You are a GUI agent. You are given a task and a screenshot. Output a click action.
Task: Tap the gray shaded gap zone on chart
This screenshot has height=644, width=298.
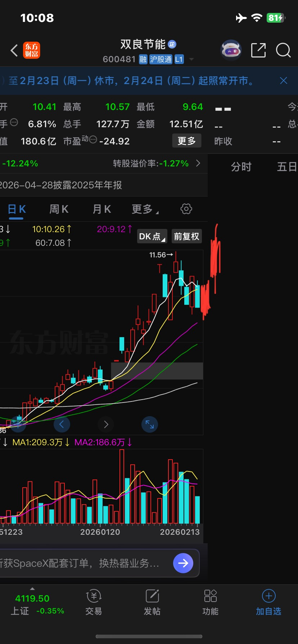click(157, 371)
